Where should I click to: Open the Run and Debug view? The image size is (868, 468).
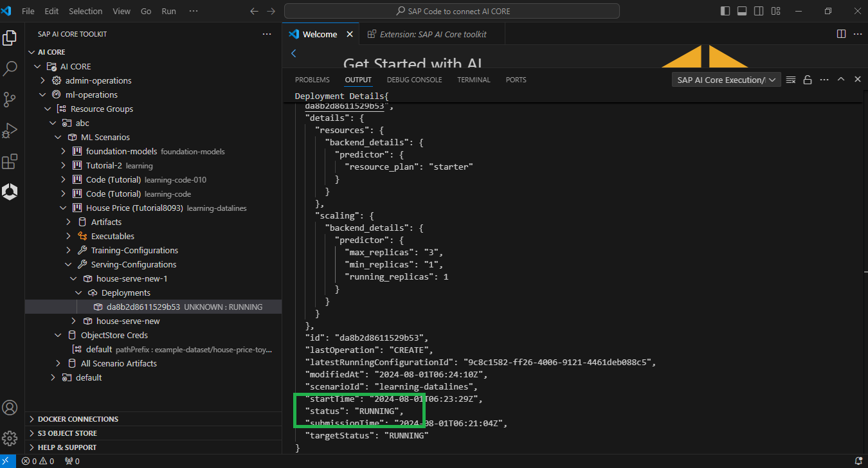[10, 130]
